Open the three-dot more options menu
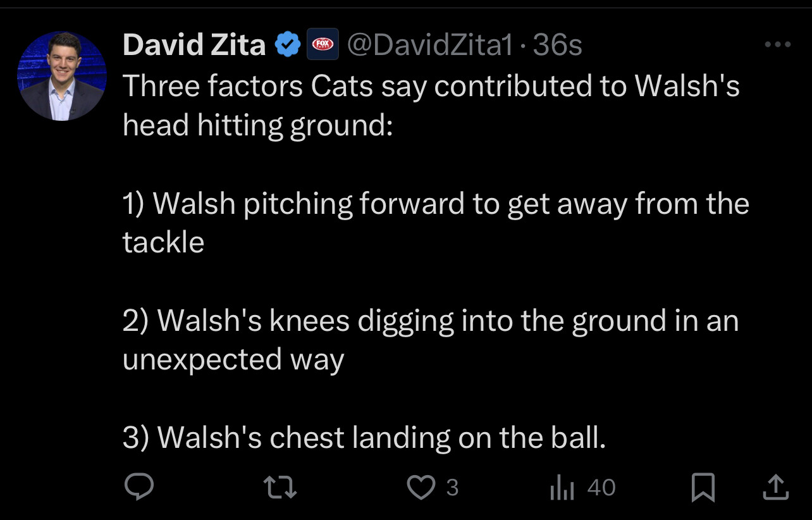 777,44
